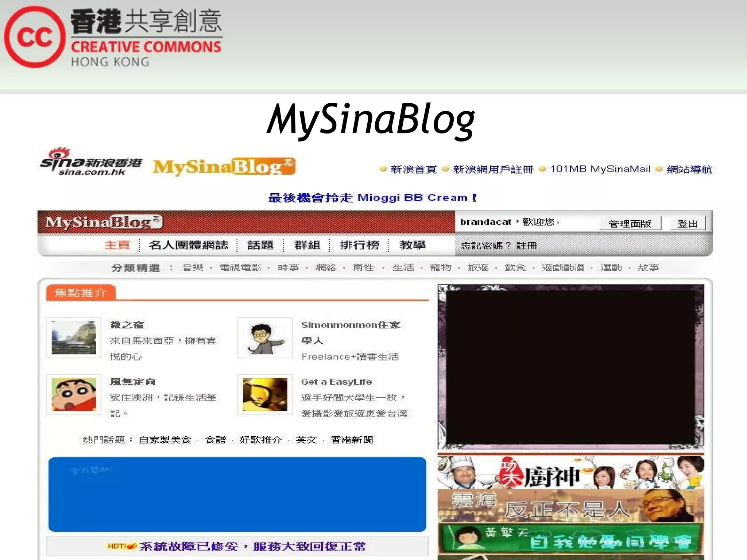Open the 名人團體網誌 tab

pyautogui.click(x=188, y=245)
